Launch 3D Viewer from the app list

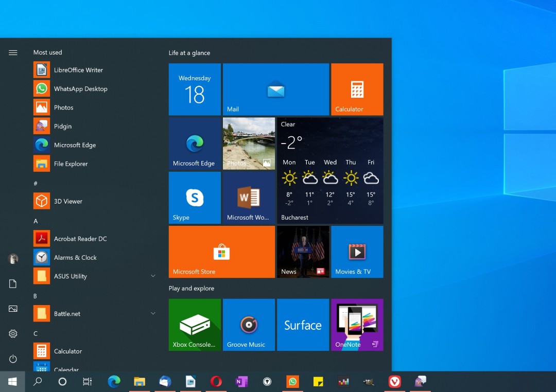pyautogui.click(x=94, y=201)
